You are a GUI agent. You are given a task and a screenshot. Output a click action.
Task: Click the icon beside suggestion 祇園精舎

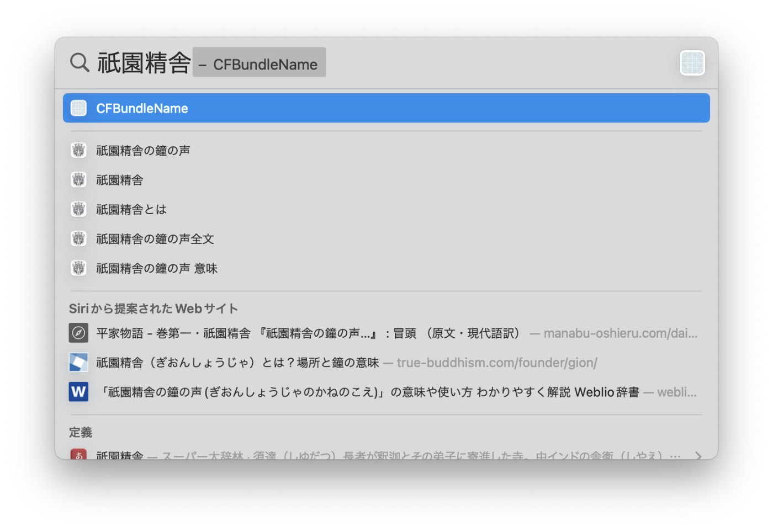[79, 180]
